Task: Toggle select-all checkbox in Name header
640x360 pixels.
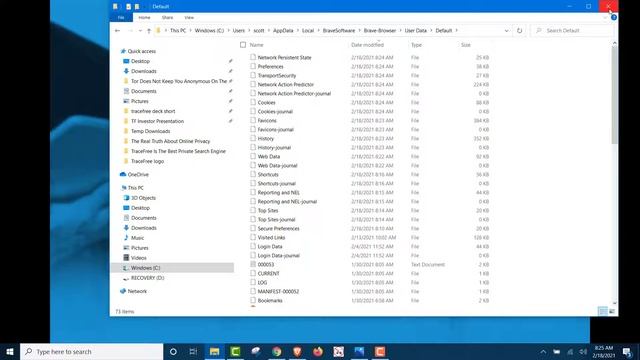Action: 243,44
